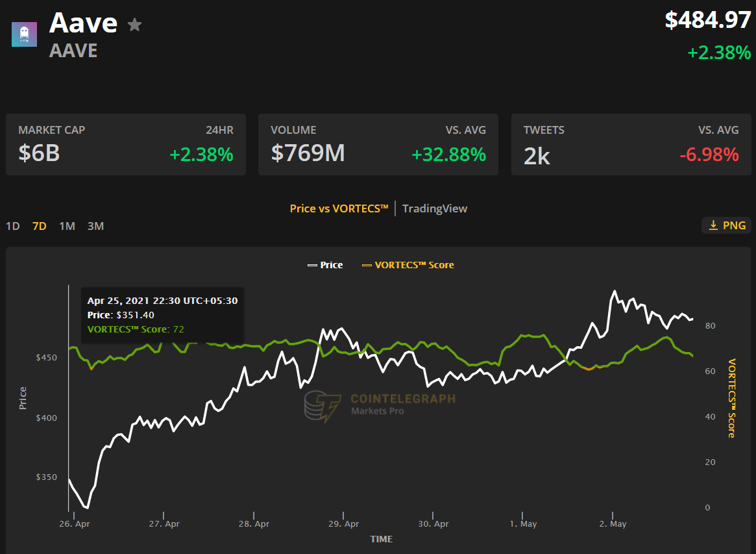The image size is (756, 554).
Task: Click the +2.38% change under the price
Action: [x=719, y=52]
